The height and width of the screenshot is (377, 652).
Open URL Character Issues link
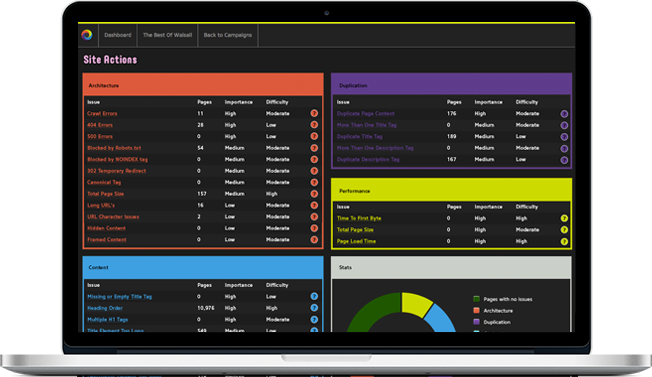pyautogui.click(x=113, y=217)
